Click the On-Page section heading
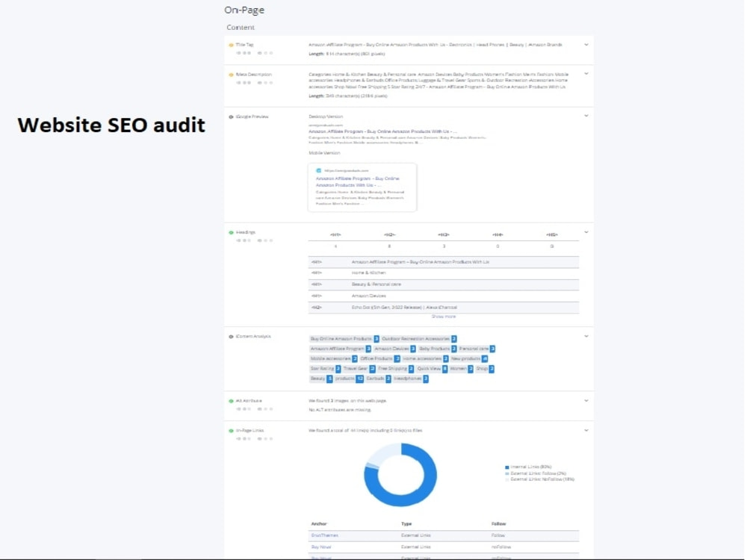The image size is (747, 560). (245, 10)
